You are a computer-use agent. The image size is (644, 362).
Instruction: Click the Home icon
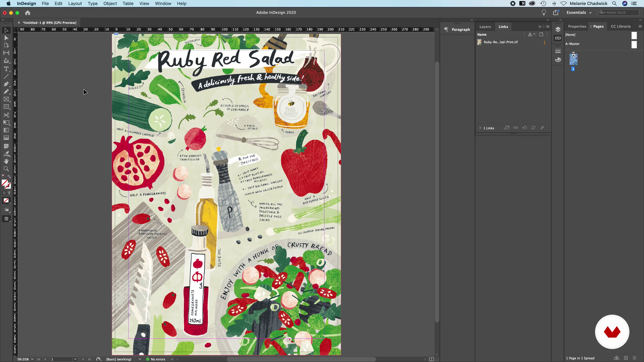point(28,13)
